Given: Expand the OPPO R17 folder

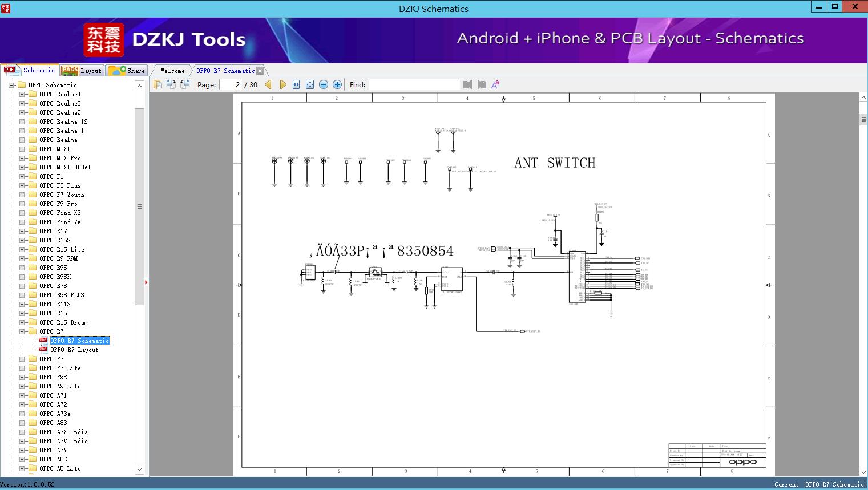Looking at the screenshot, I should pyautogui.click(x=22, y=231).
